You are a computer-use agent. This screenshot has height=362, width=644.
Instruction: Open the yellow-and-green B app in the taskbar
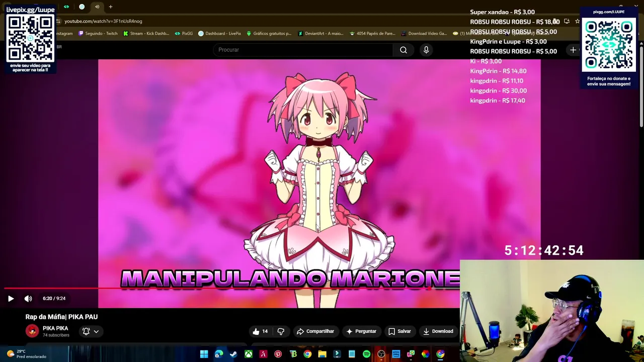(x=293, y=354)
